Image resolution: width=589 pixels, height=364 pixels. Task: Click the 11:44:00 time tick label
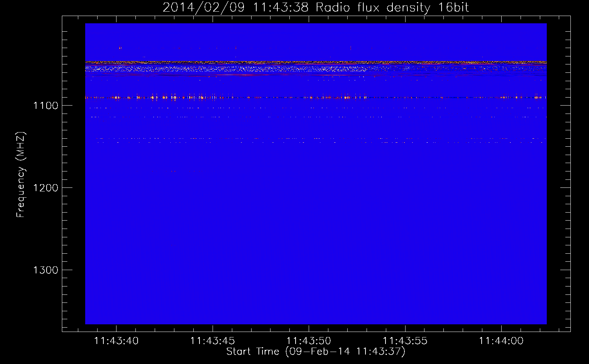coord(501,341)
